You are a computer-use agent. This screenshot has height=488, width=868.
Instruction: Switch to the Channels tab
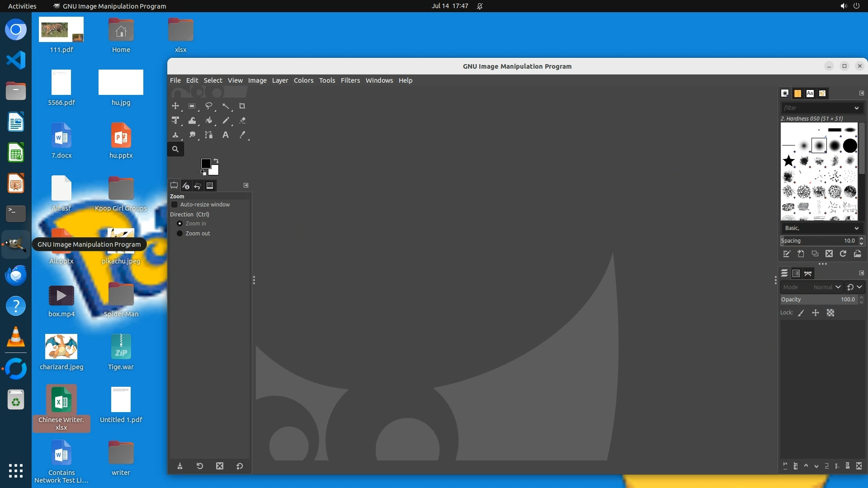tap(796, 273)
